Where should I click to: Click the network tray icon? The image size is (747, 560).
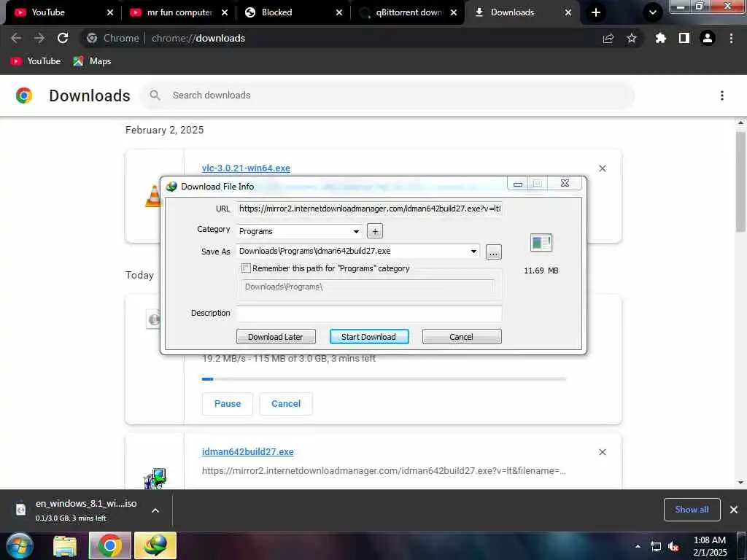(656, 547)
